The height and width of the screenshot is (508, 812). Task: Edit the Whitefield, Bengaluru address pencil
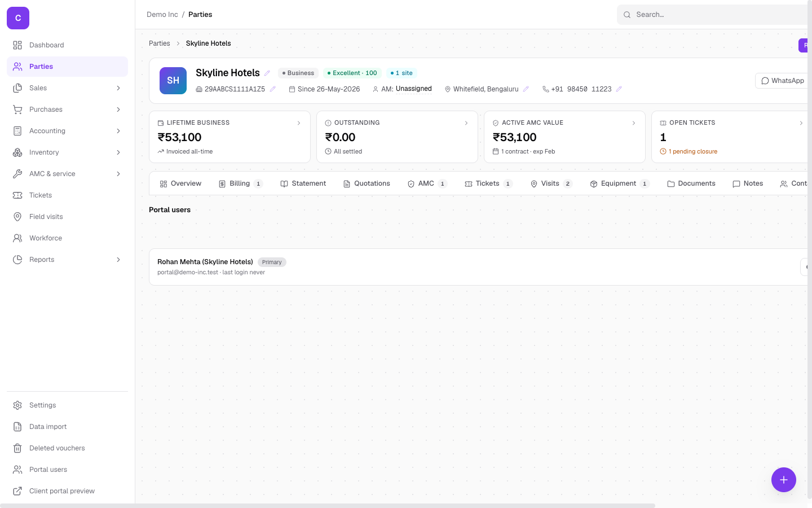point(526,89)
